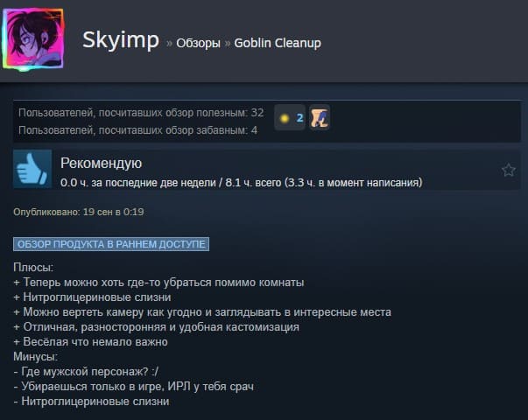Image resolution: width=528 pixels, height=420 pixels.
Task: Click the 8.1 ч. всего playtime line
Action: coord(241,183)
